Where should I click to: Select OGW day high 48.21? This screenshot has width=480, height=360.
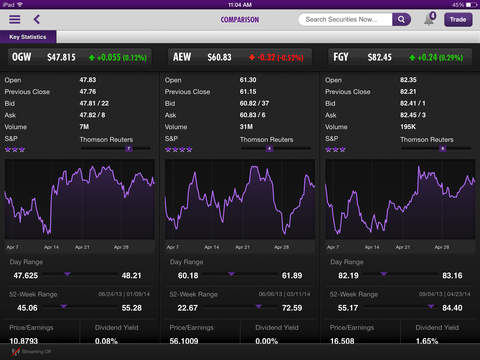tap(131, 276)
